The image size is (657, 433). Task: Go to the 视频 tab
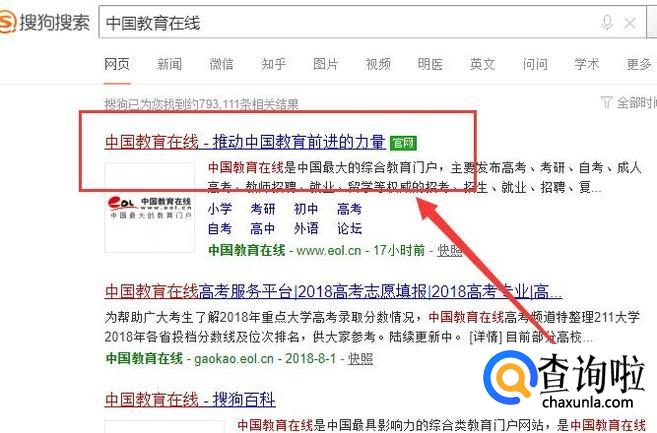click(378, 64)
